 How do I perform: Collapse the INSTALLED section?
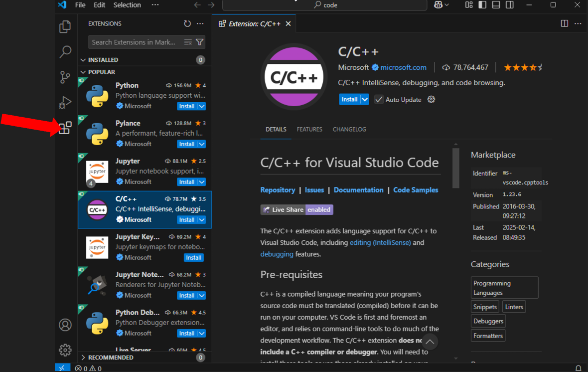pyautogui.click(x=83, y=60)
